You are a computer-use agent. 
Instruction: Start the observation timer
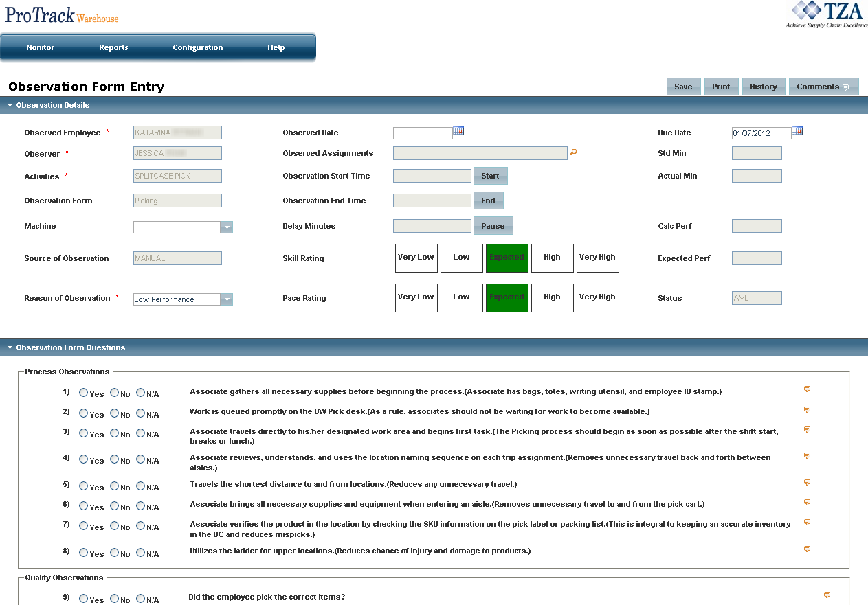pyautogui.click(x=491, y=176)
